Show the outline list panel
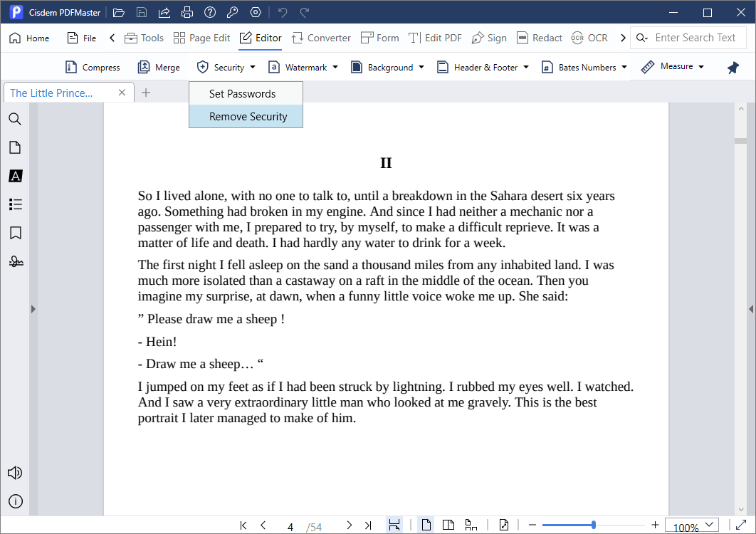Image resolution: width=756 pixels, height=534 pixels. click(16, 204)
